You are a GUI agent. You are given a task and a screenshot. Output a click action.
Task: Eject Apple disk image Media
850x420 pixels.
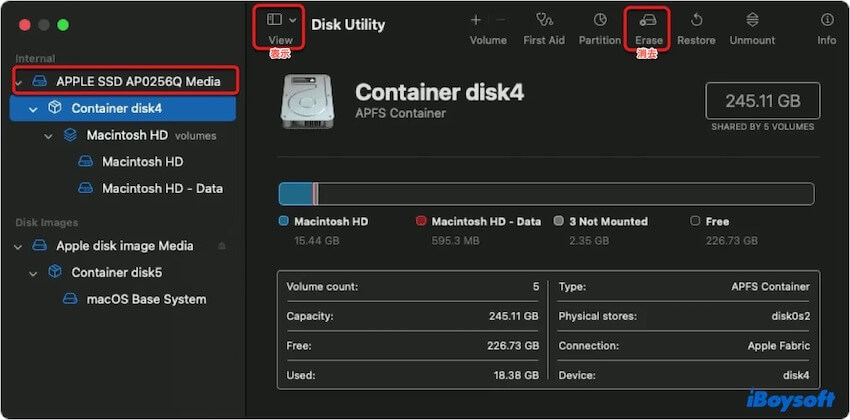tap(222, 245)
